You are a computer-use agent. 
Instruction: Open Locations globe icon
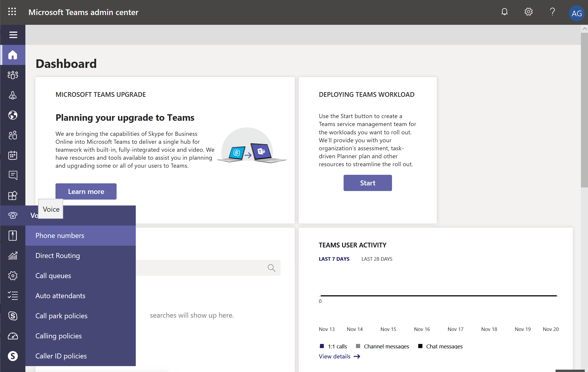point(13,115)
